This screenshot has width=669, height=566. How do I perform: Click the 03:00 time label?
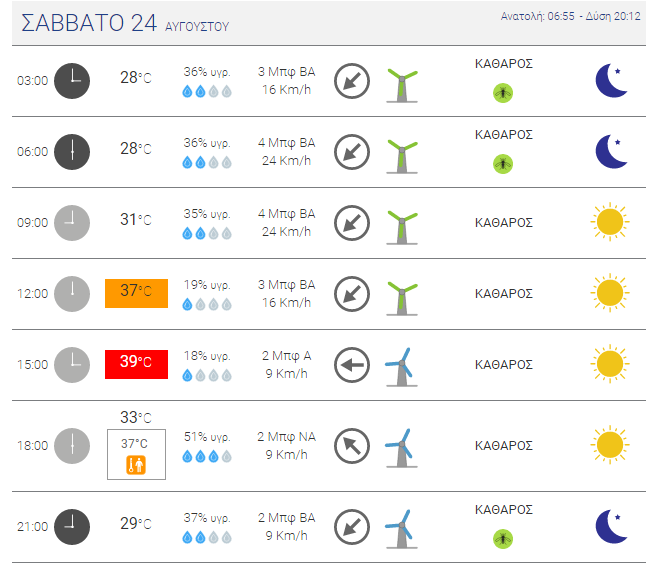pos(32,81)
